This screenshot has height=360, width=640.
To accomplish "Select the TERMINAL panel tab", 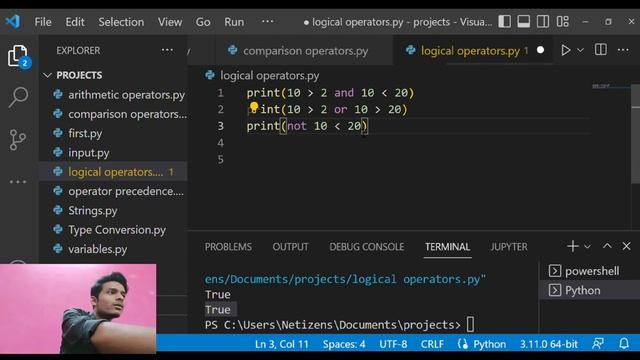I will pyautogui.click(x=447, y=247).
